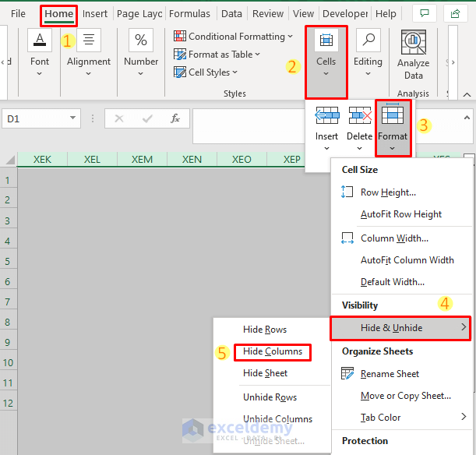Select row header 5
Viewport: 476px width, 455px height.
point(8,261)
